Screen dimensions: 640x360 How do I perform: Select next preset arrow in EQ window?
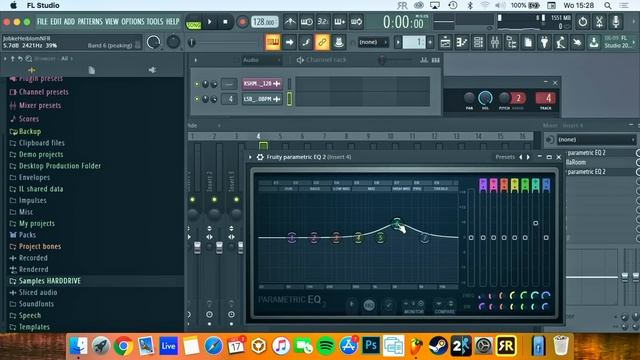click(x=528, y=157)
